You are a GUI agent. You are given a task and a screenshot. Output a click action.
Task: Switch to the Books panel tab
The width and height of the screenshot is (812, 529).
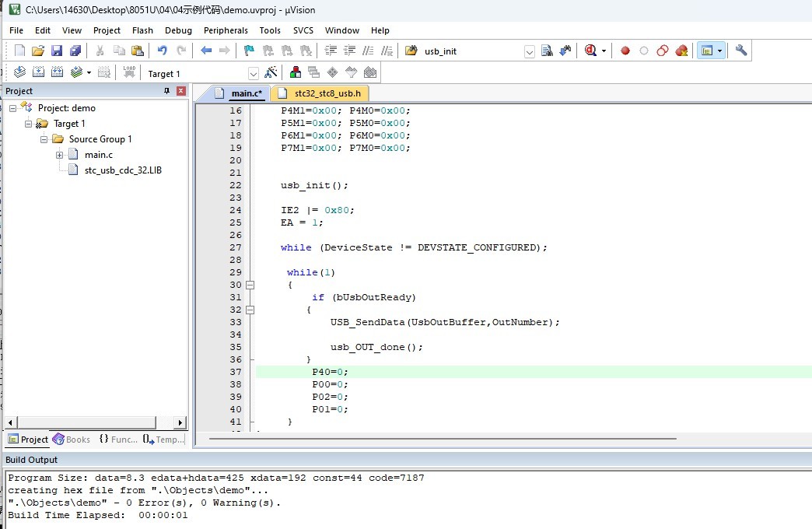point(72,440)
